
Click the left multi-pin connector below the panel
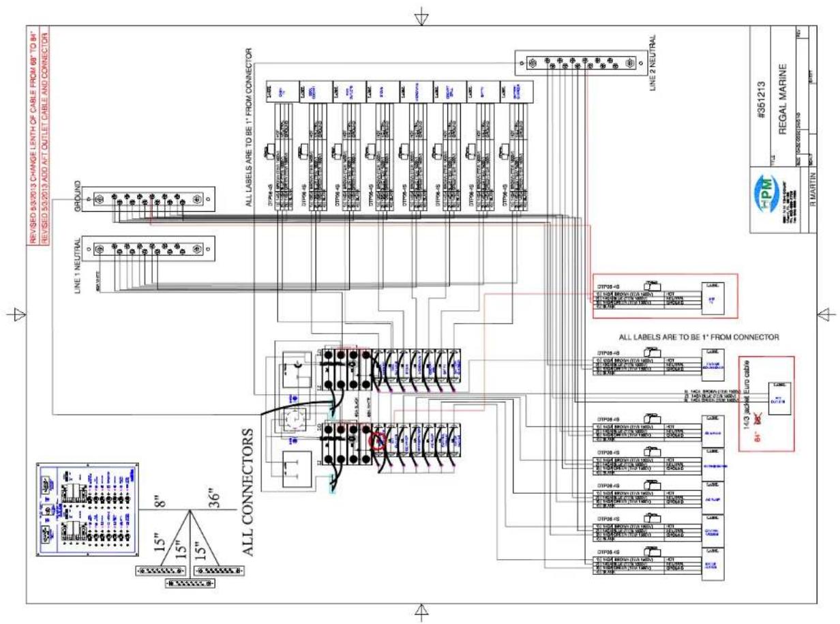click(160, 571)
